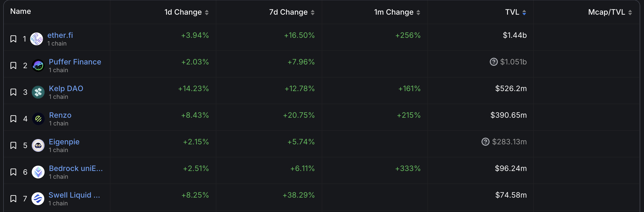
Task: Open the Renzo protocol link
Action: coord(60,115)
